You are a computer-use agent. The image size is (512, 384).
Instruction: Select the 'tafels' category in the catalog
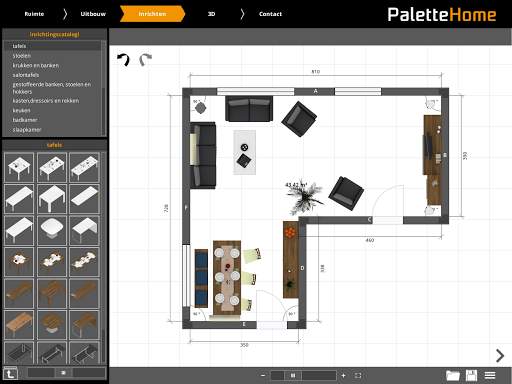53,46
